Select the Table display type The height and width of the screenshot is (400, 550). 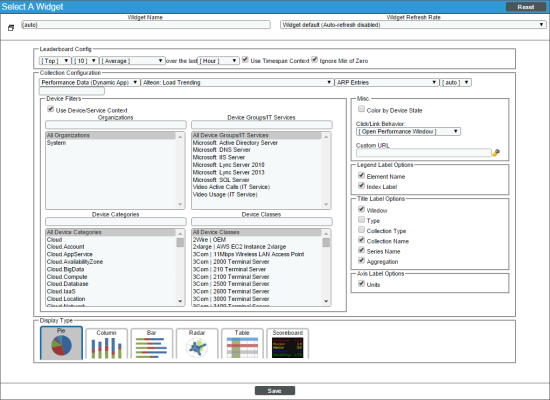(x=242, y=344)
